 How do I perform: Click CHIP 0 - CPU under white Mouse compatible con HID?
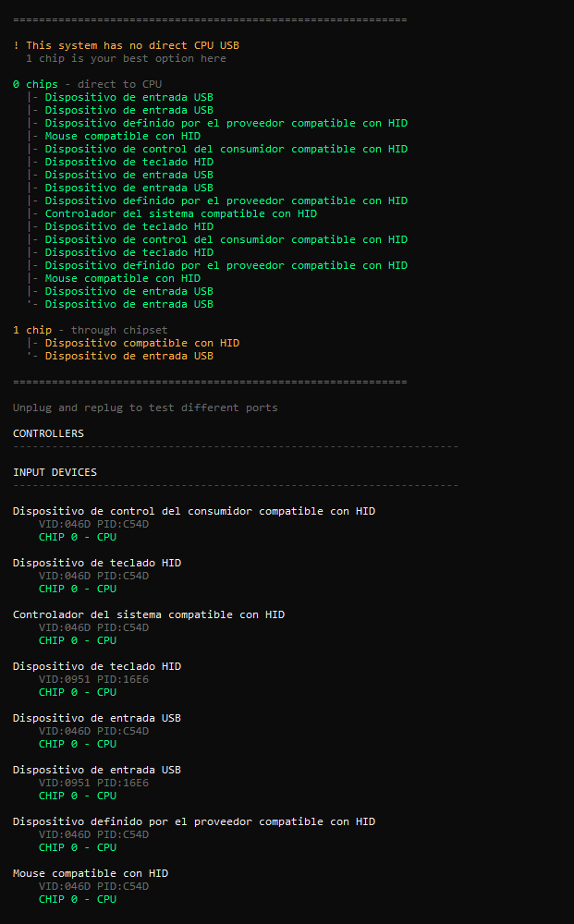point(78,900)
